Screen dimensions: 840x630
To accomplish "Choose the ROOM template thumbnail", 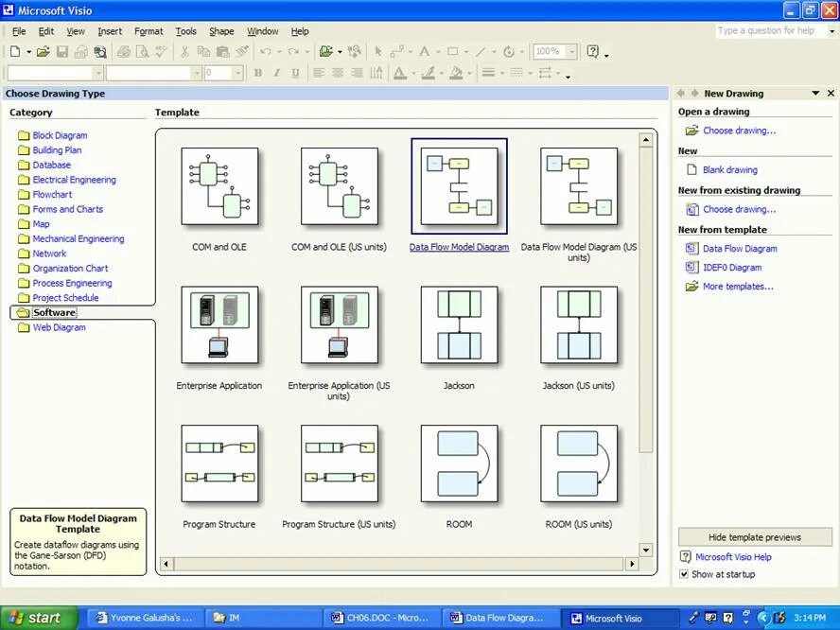I will [x=459, y=464].
